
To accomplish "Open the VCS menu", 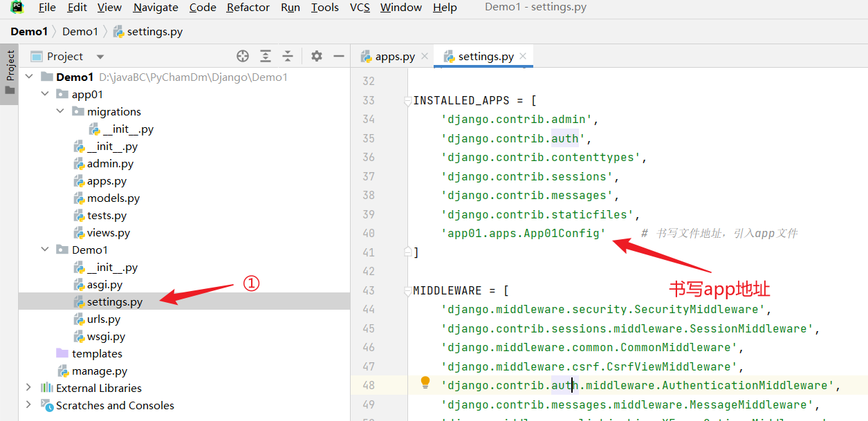I will tap(360, 8).
